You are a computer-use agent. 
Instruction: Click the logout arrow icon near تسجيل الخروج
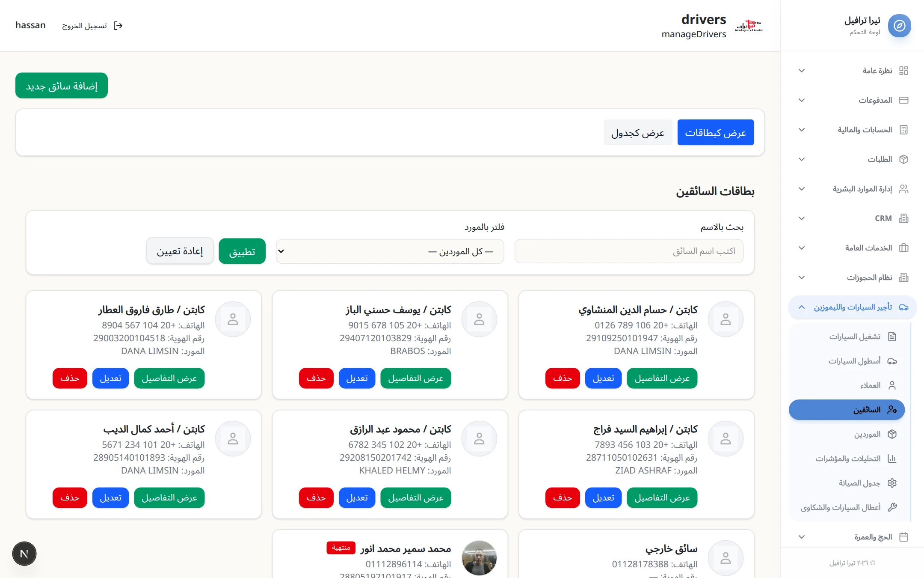pyautogui.click(x=118, y=26)
